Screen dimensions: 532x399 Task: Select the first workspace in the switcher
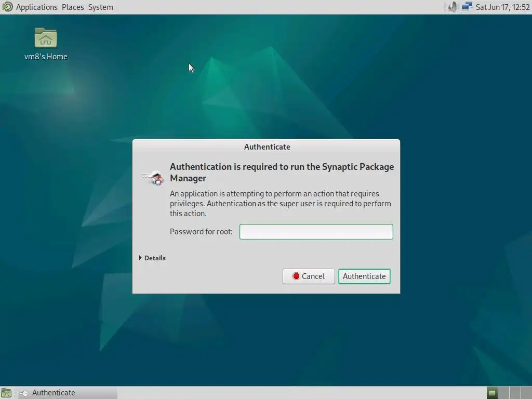pos(492,393)
